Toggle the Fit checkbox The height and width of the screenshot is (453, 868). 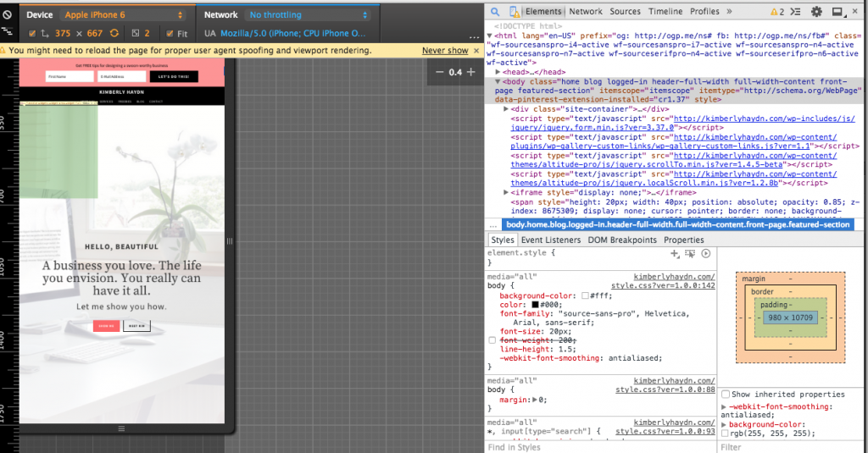coord(169,34)
